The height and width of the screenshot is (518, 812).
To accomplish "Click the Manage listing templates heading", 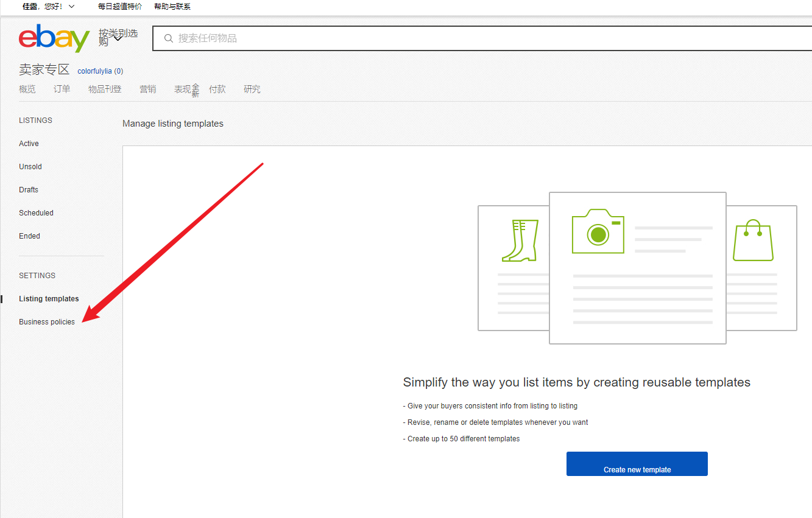I will point(173,124).
